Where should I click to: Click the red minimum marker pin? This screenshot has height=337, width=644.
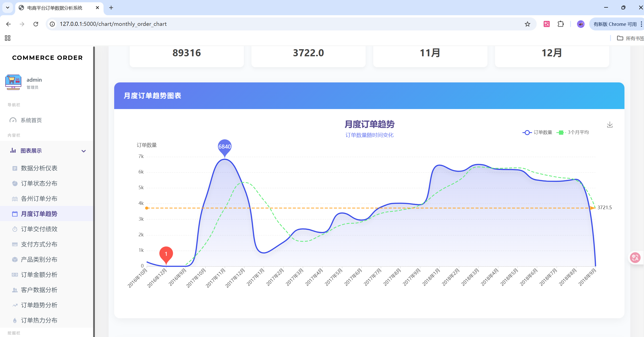pyautogui.click(x=166, y=254)
